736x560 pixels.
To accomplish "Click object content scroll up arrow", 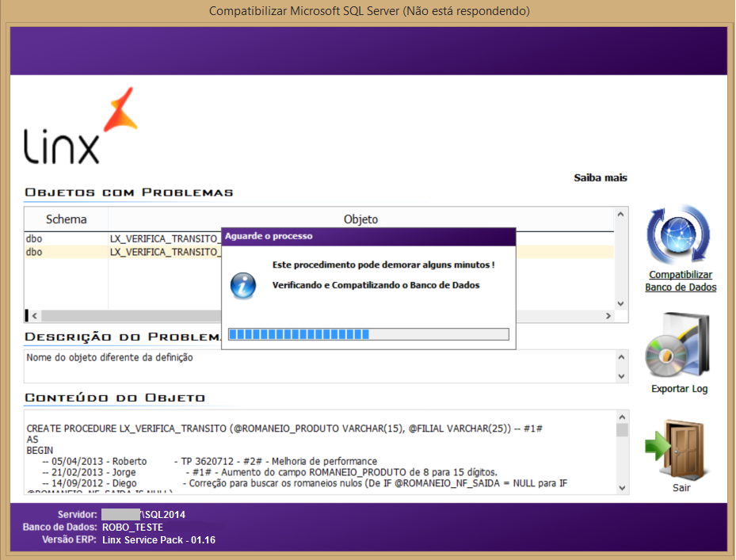I will click(x=622, y=417).
